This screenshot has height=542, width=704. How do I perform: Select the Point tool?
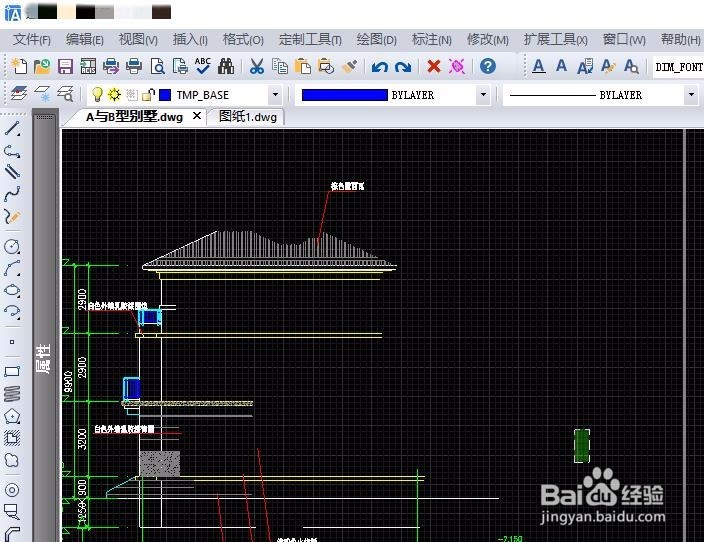click(x=12, y=342)
